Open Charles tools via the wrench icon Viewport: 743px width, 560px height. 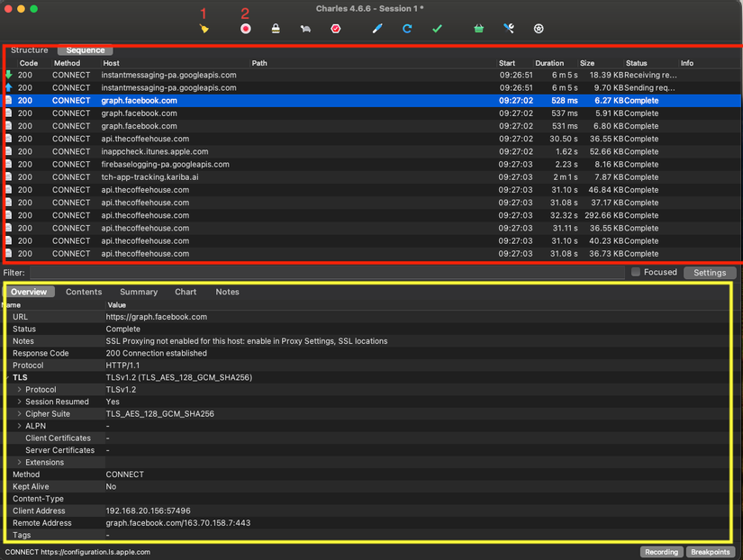[508, 28]
